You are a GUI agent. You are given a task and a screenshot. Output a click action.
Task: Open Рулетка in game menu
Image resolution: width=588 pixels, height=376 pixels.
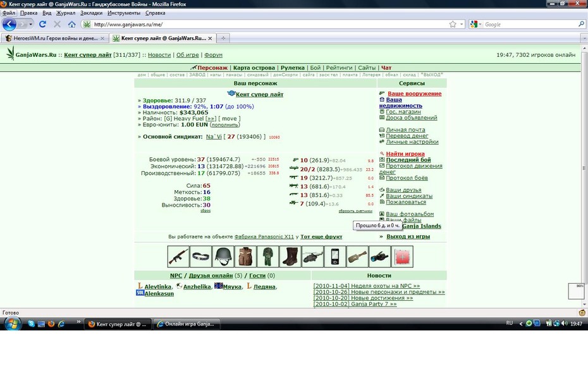[x=293, y=68]
